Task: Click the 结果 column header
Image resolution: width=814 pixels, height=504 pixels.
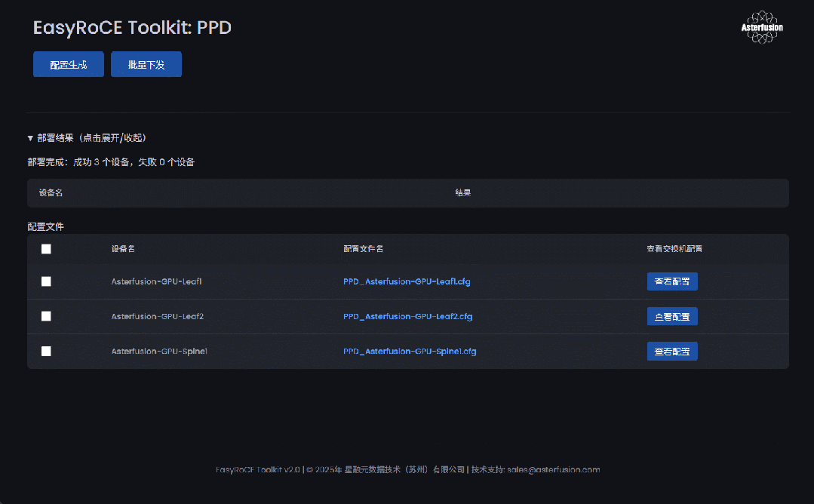Action: pyautogui.click(x=463, y=193)
